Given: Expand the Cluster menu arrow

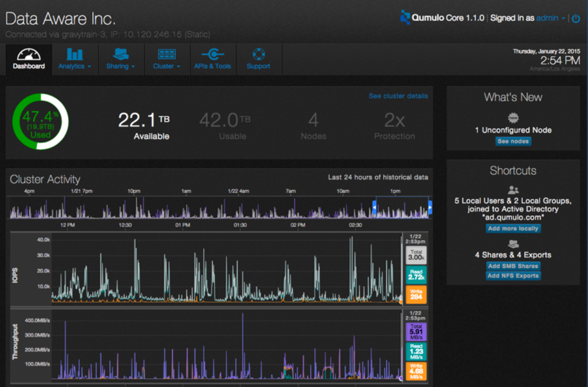Looking at the screenshot, I should click(179, 66).
